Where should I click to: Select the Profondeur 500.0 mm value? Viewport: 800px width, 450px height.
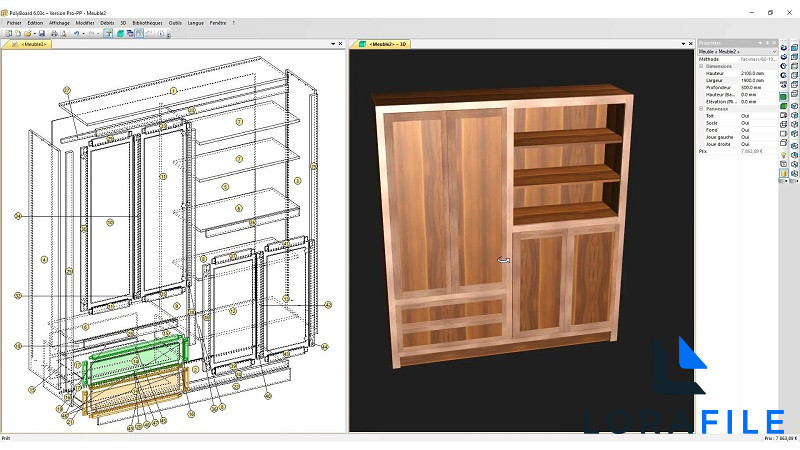point(753,88)
